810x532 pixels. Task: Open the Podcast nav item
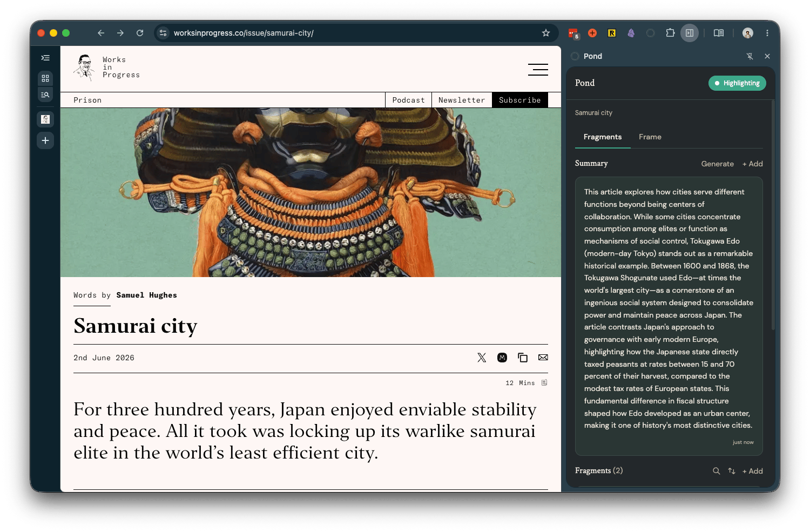coord(408,100)
